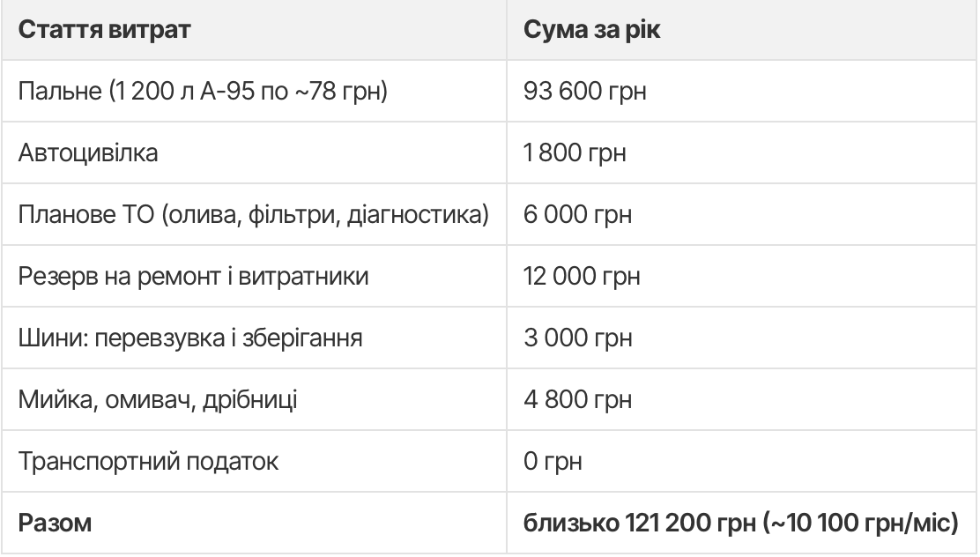Select the 'Пальне (1 200 л А-95 по ~78 грн)' cell

pos(254,92)
